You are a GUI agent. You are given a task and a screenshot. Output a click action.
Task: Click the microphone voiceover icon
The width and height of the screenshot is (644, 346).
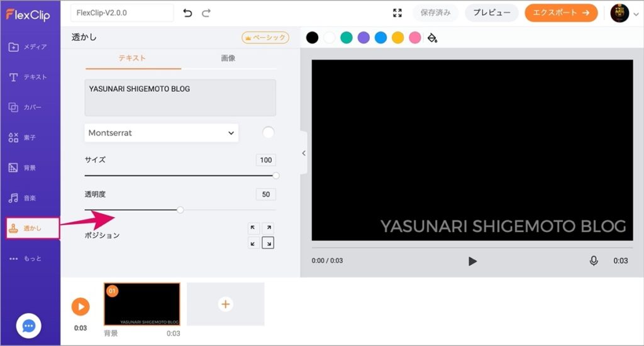pos(594,260)
